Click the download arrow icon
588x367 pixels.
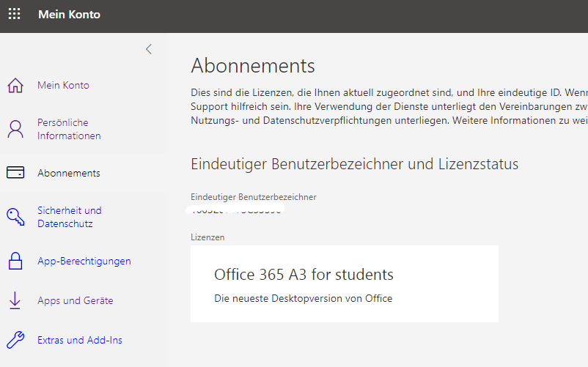(15, 301)
